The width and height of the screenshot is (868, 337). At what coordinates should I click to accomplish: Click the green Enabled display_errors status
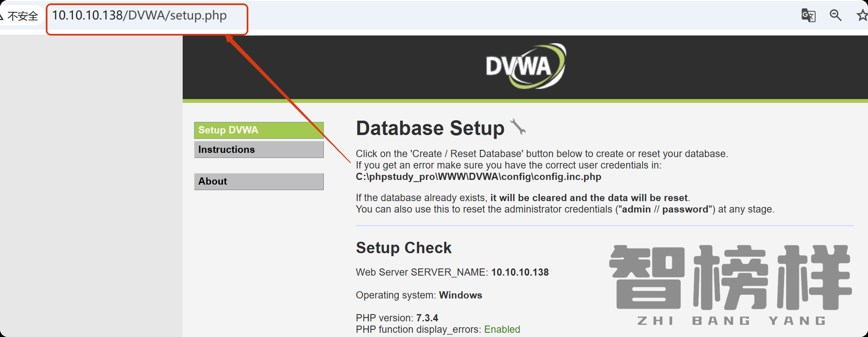point(502,329)
